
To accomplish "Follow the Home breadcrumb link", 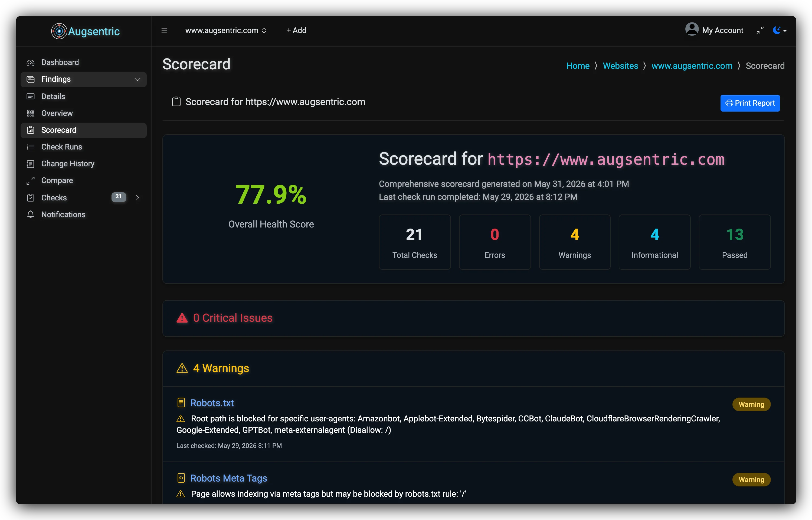I will pos(578,66).
